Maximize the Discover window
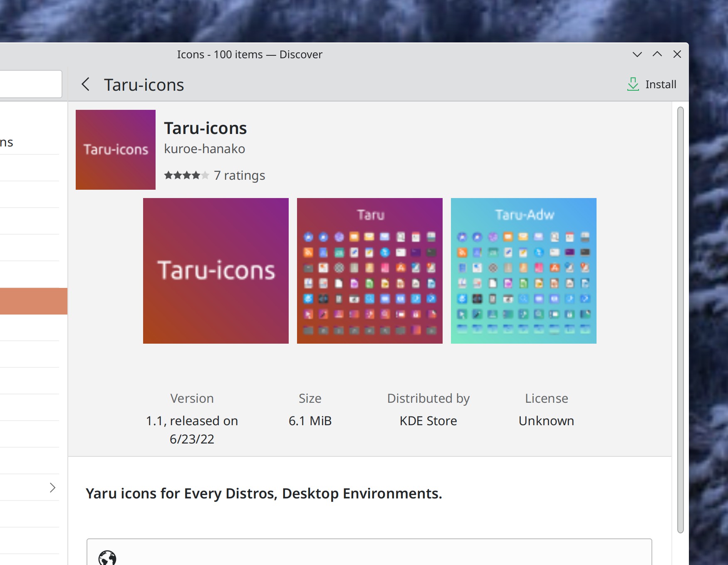 pyautogui.click(x=657, y=55)
